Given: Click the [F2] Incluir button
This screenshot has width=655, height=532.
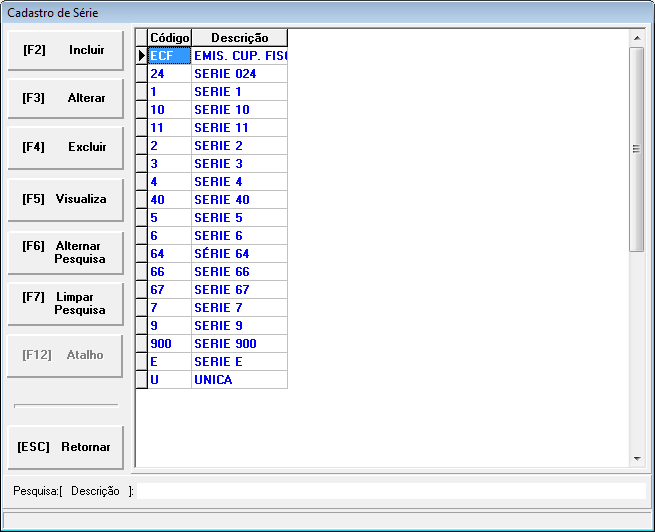Looking at the screenshot, I should coord(66,50).
